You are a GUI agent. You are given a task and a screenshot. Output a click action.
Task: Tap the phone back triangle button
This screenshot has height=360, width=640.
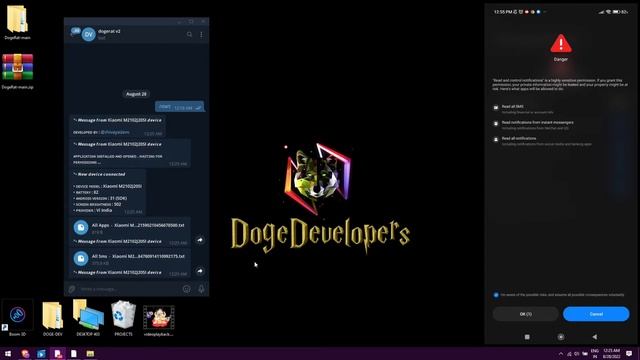click(x=595, y=337)
